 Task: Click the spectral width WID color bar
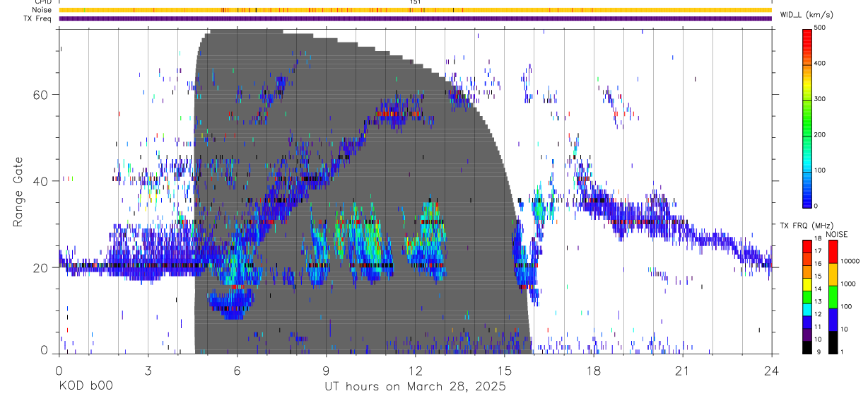pyautogui.click(x=807, y=117)
